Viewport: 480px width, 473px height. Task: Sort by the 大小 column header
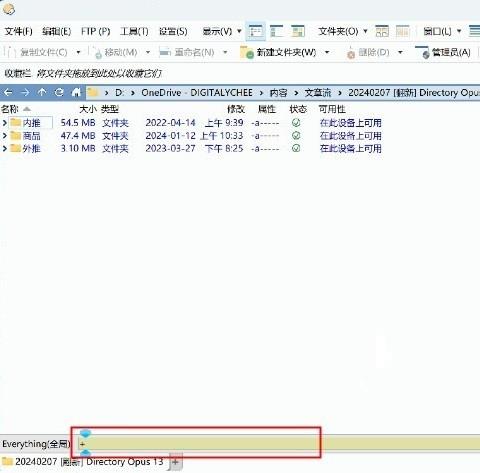click(x=88, y=109)
